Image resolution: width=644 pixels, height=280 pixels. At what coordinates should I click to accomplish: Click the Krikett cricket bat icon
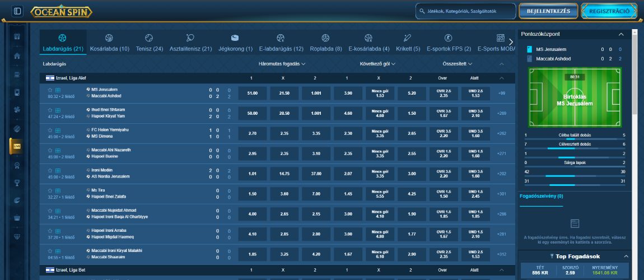(408, 38)
